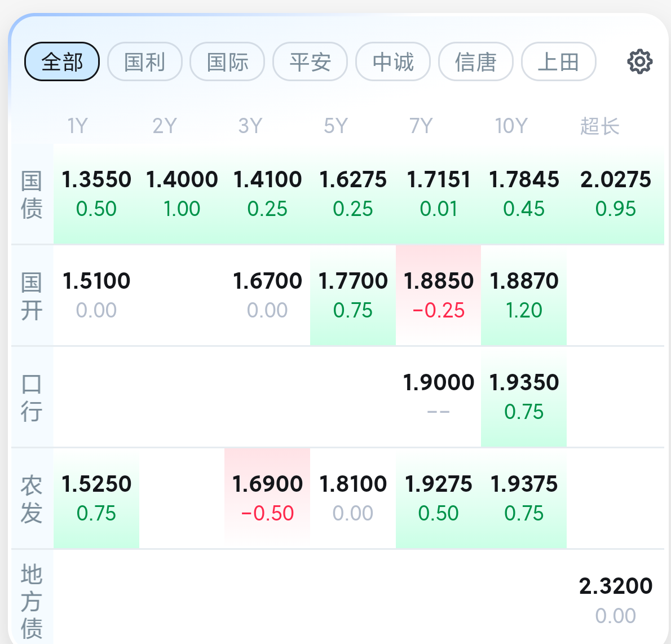Screen dimensions: 671x644
Task: Switch to the 国利 broker chip
Action: [145, 61]
